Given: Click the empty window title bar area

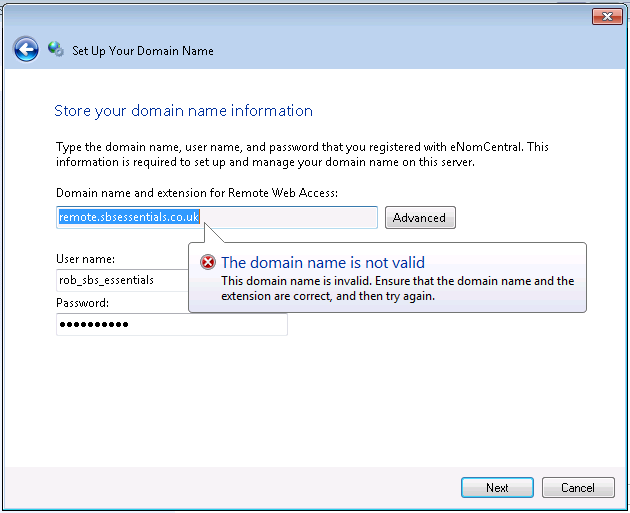Looking at the screenshot, I should [300, 15].
